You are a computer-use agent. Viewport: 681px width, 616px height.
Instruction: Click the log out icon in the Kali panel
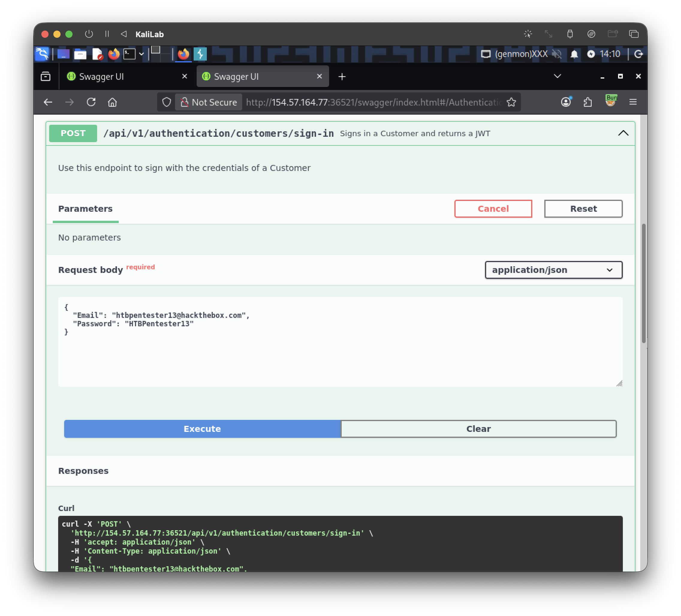(x=638, y=54)
